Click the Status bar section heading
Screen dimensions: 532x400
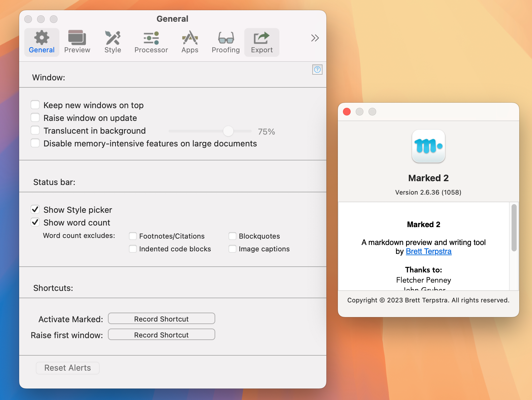[x=54, y=182]
